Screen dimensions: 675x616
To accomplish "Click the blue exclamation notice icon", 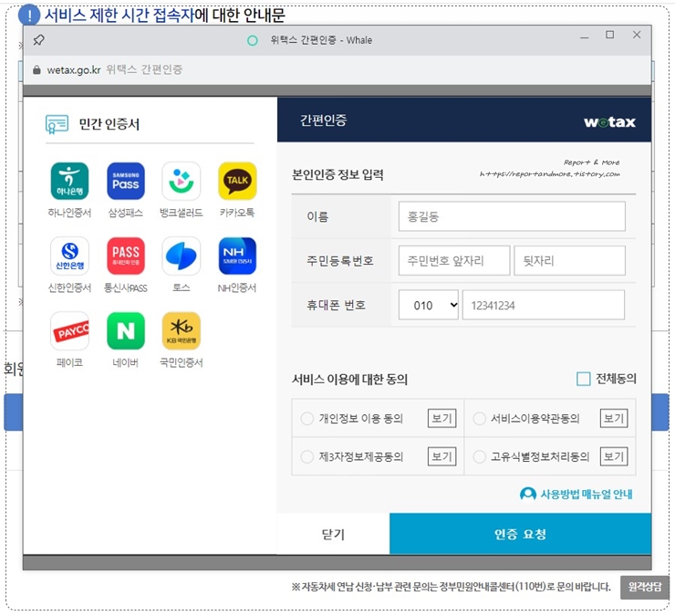I will point(29,16).
